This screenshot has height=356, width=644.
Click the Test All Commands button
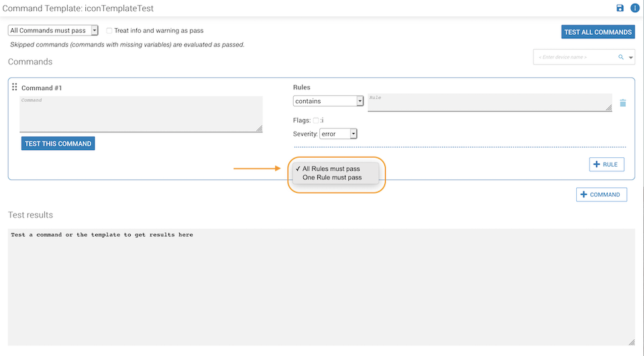click(598, 32)
